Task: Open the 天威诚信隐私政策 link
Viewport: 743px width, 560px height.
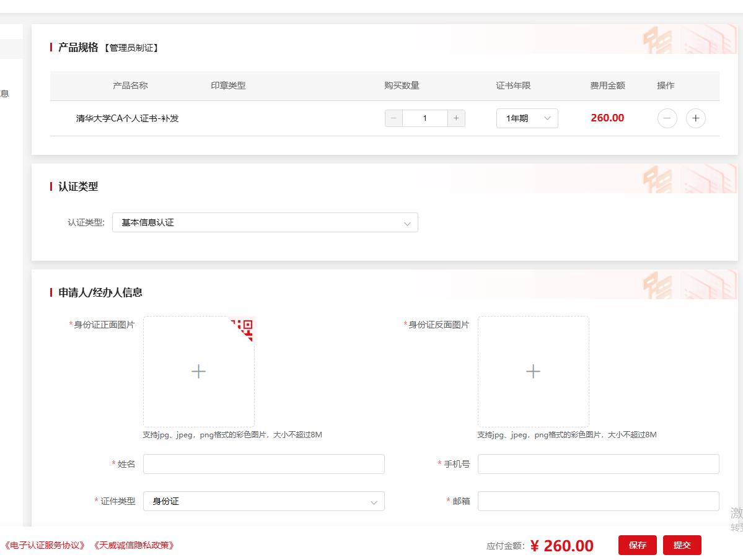Action: [x=134, y=545]
